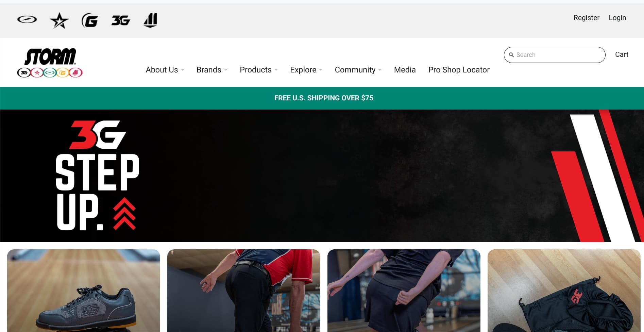Click the Search input field
Viewport: 644px width, 332px height.
coord(555,55)
